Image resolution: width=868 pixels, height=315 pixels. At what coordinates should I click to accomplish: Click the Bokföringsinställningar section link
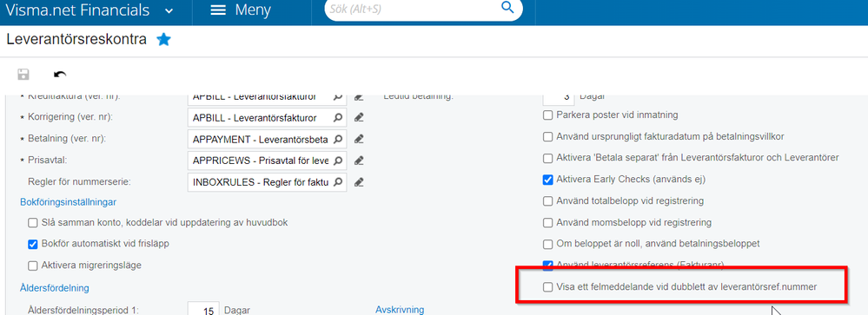[68, 202]
